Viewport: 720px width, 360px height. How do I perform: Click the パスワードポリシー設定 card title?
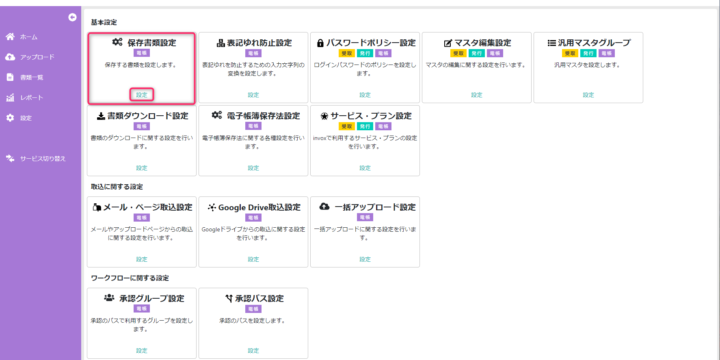pos(371,43)
